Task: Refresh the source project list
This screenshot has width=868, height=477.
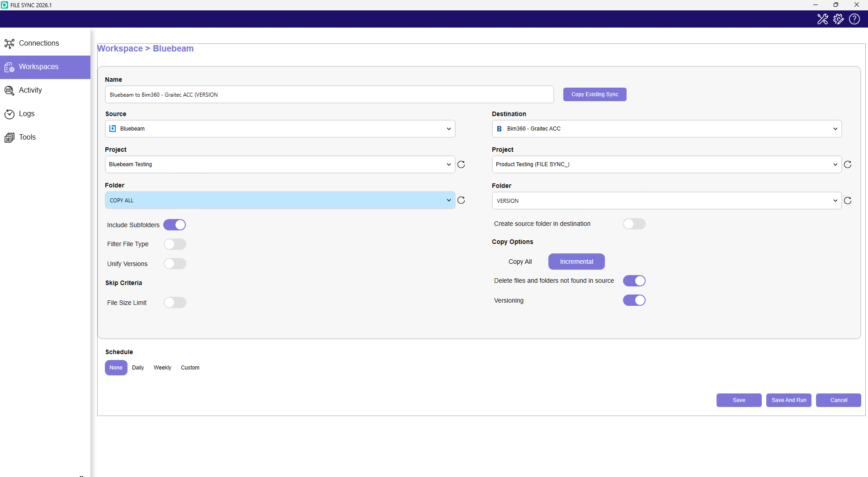Action: (461, 164)
